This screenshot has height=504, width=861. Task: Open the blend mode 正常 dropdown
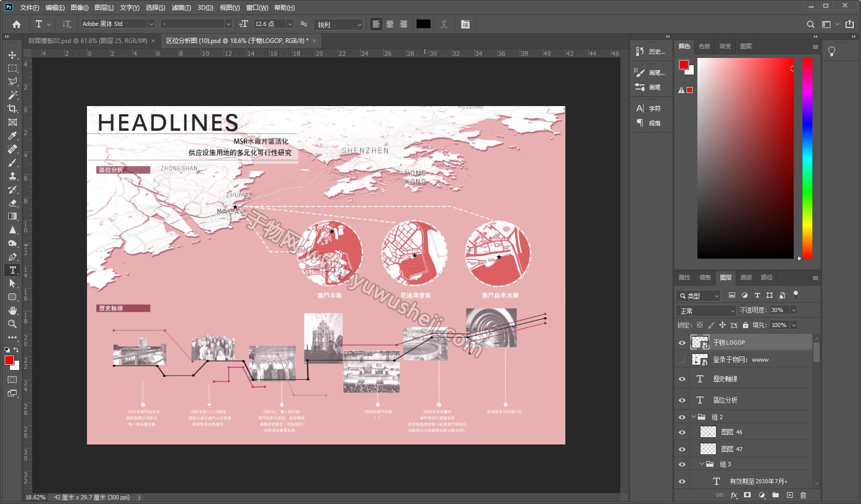(x=706, y=310)
